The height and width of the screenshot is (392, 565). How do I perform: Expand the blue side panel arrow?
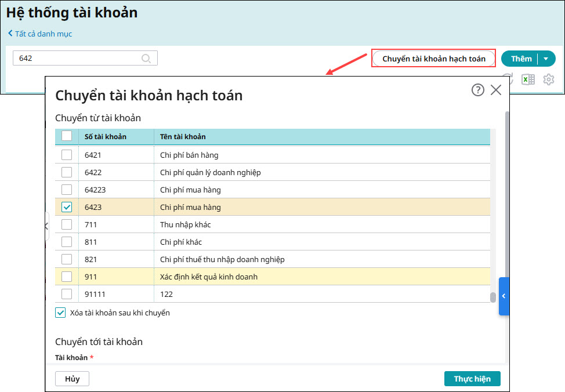coord(504,296)
